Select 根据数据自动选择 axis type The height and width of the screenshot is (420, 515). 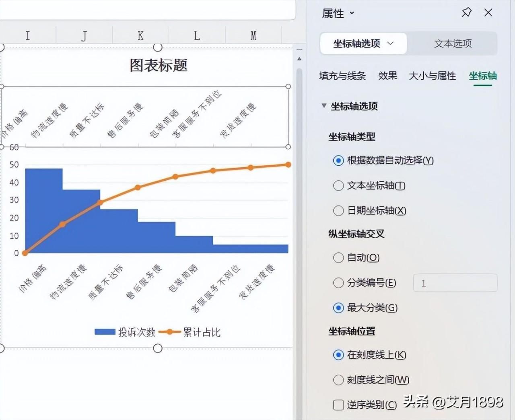[x=338, y=161]
